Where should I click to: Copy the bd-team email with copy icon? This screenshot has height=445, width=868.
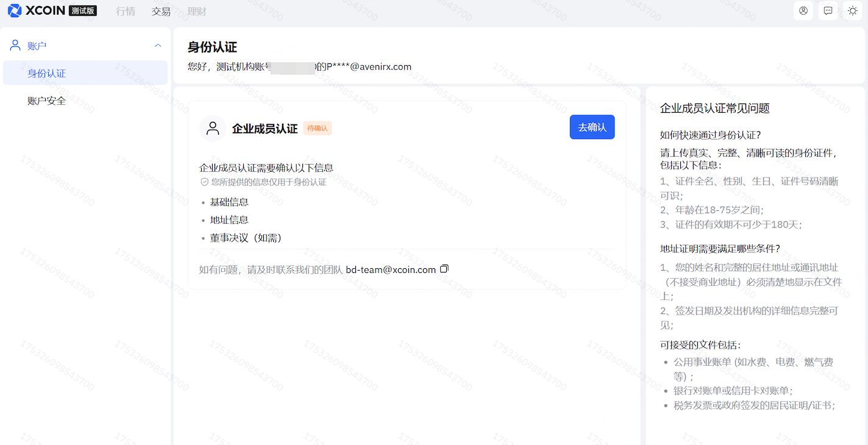(444, 269)
